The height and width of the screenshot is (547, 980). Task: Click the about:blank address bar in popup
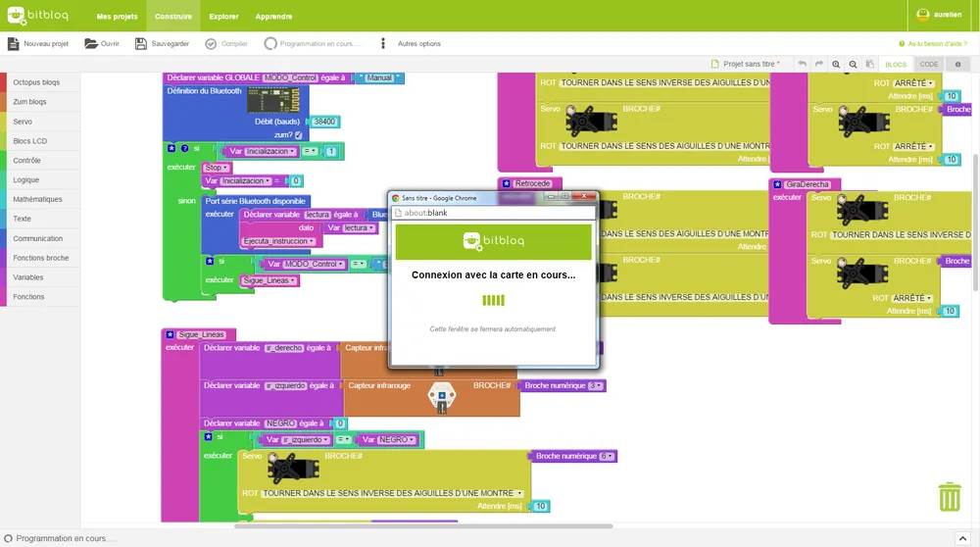(494, 213)
